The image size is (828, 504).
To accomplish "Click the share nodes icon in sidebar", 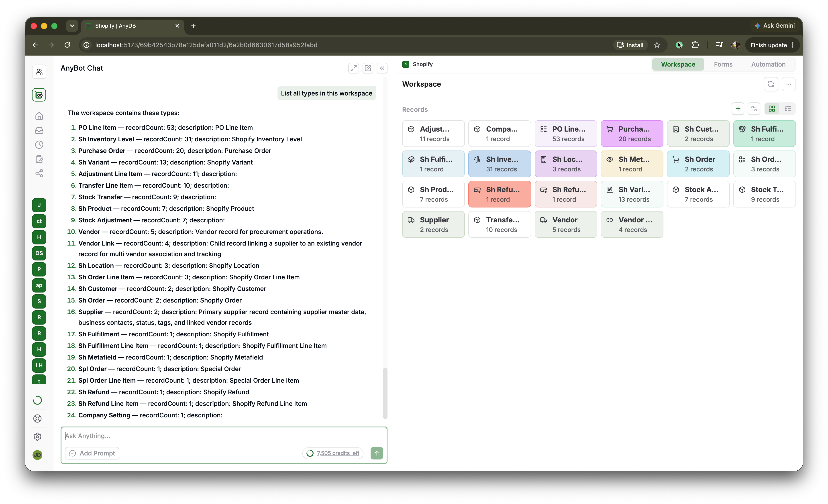I will tap(39, 173).
